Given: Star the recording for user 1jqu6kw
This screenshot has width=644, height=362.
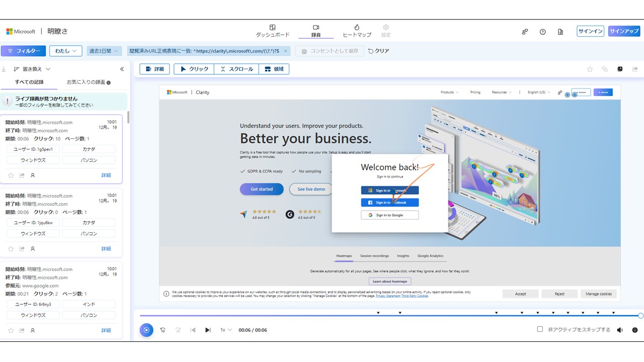Looking at the screenshot, I should 11,249.
